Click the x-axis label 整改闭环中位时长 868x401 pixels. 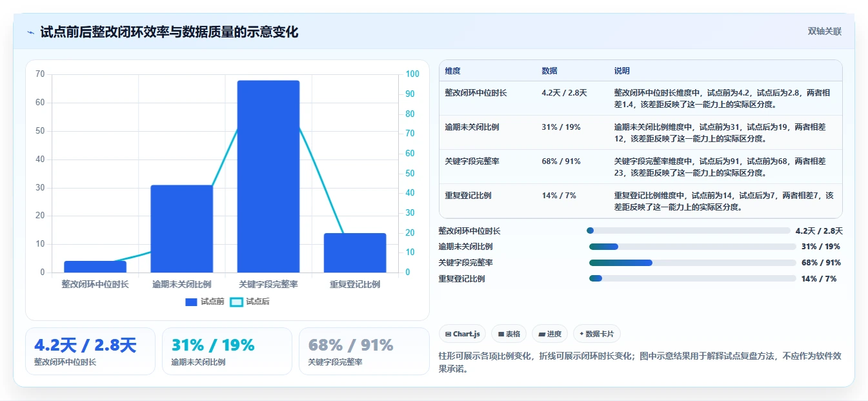(96, 284)
